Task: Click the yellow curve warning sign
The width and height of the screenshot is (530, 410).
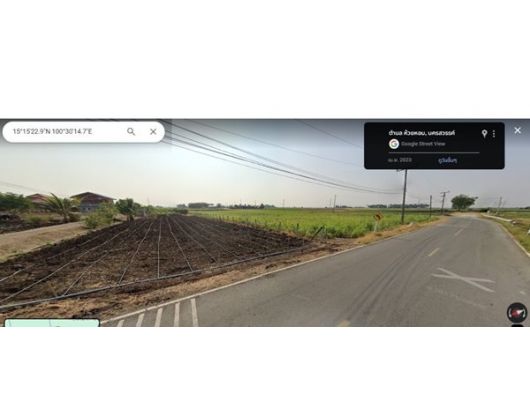Action: (378, 216)
